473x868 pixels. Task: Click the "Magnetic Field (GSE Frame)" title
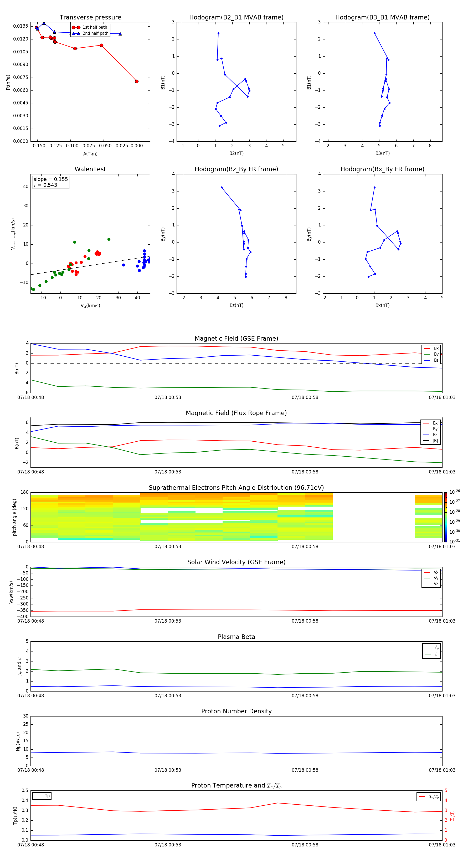(x=236, y=339)
